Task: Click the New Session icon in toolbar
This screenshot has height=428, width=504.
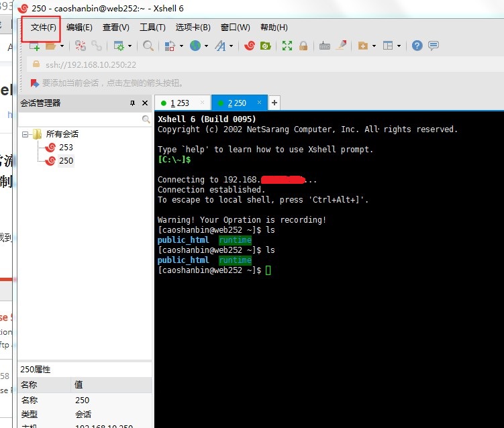Action: point(34,46)
